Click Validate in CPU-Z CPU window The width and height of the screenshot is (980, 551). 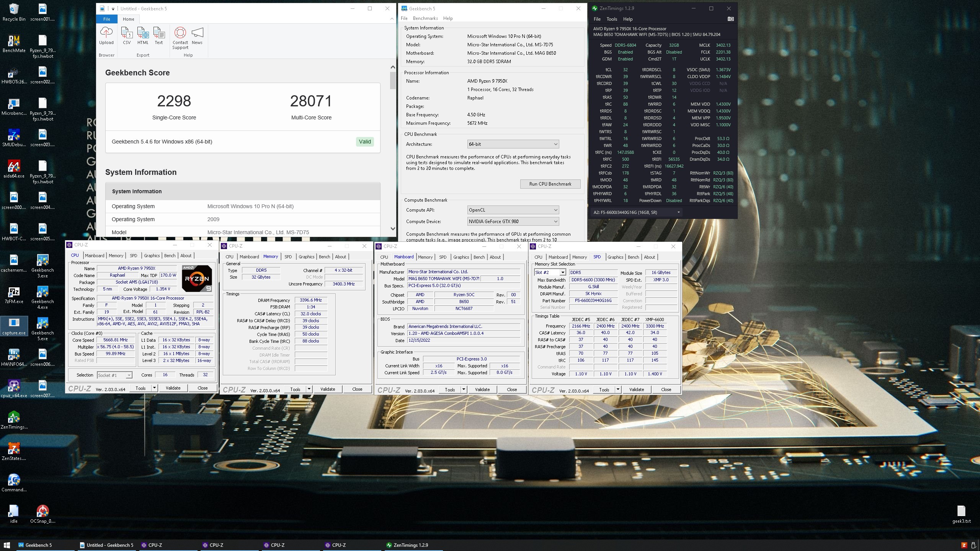[173, 388]
